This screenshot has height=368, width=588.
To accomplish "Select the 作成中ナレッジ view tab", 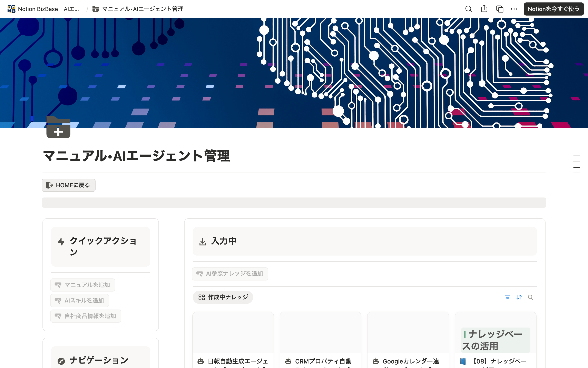I will point(223,297).
